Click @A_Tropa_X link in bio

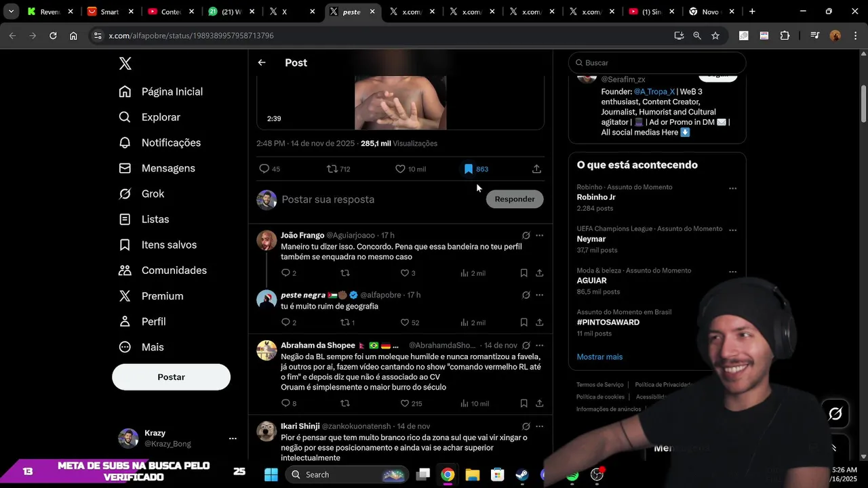click(x=654, y=91)
